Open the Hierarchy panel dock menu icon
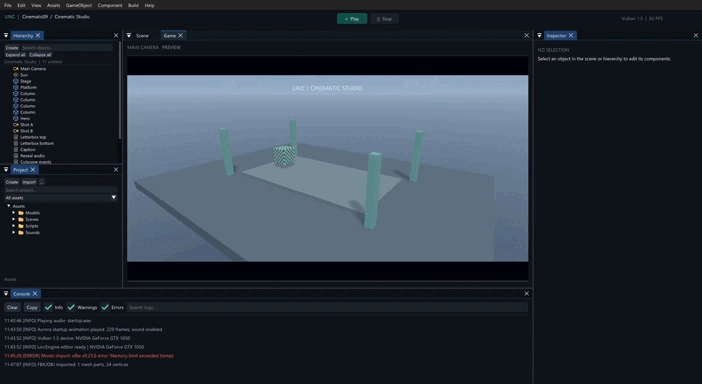The width and height of the screenshot is (702, 384). tap(6, 35)
